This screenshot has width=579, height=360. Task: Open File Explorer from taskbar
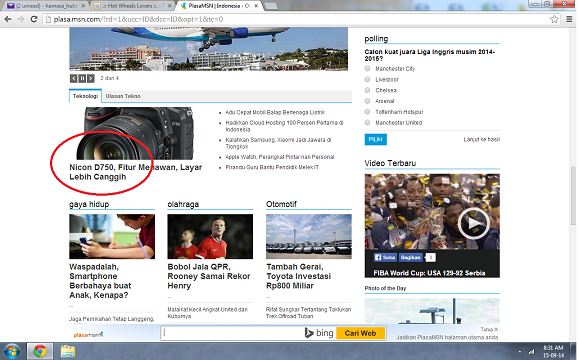[68, 351]
